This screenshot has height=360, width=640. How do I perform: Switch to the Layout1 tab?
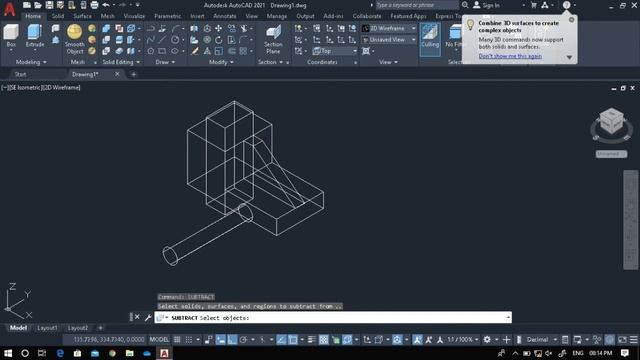[x=47, y=328]
